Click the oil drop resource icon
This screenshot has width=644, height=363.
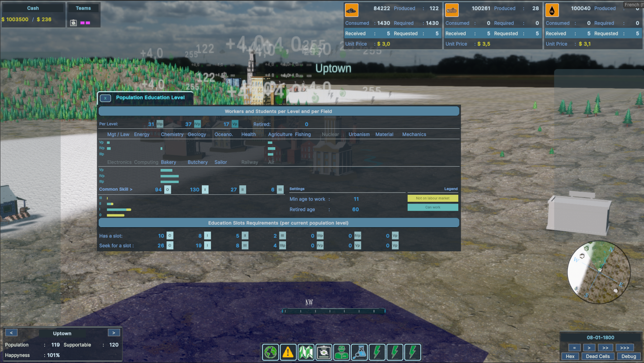coord(552,10)
